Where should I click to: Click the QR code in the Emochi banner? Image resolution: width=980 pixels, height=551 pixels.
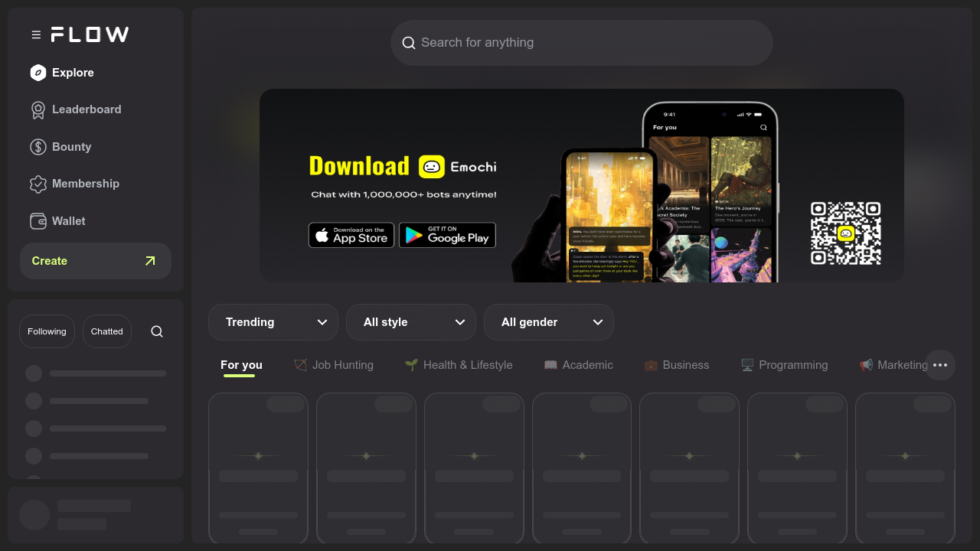coord(845,235)
